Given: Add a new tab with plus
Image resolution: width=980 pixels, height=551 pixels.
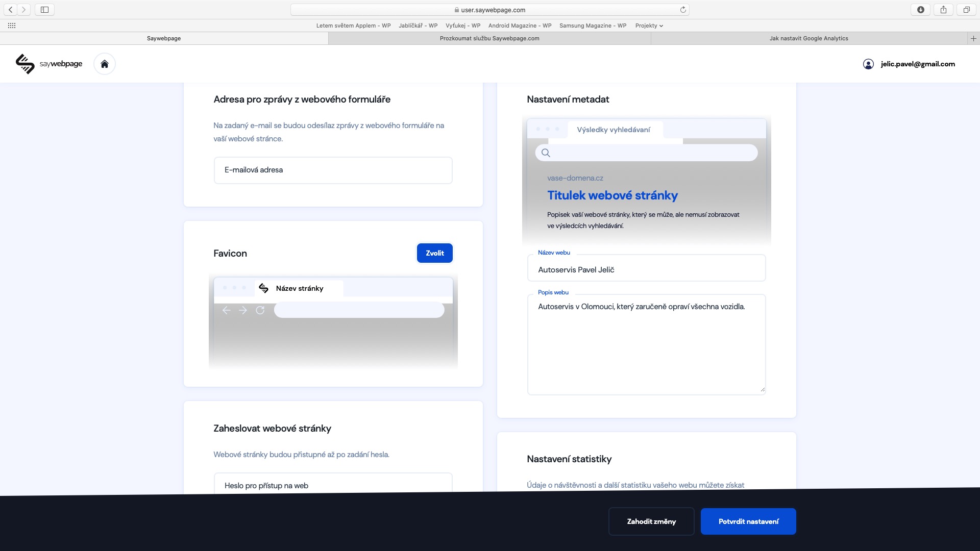Looking at the screenshot, I should pos(973,38).
